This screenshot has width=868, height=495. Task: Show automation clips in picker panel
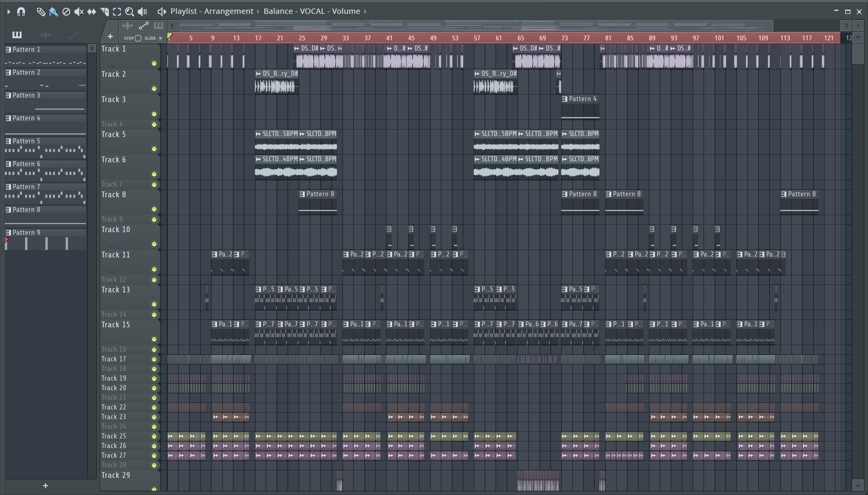[74, 35]
